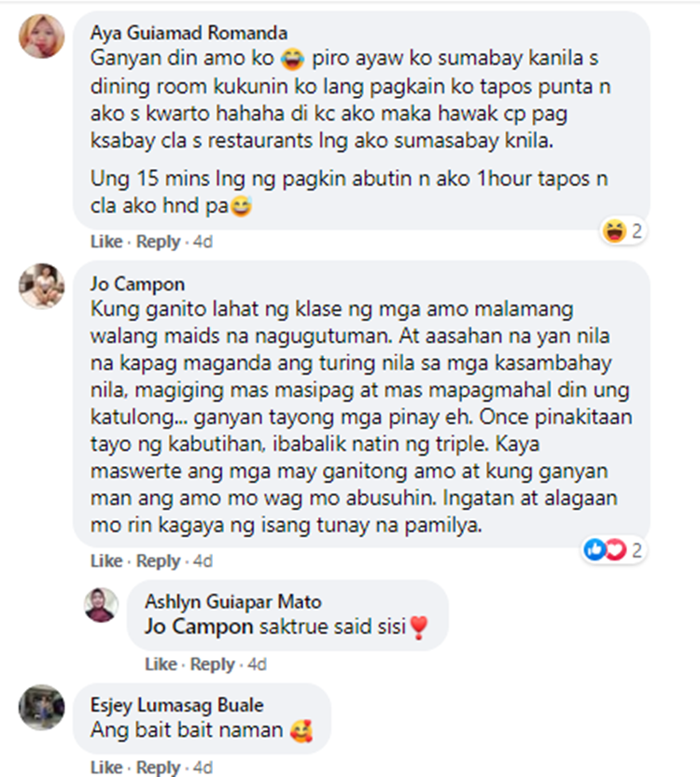Open Ashlyn Guiapar Mato name link
Screen dimensions: 700x777
(233, 601)
